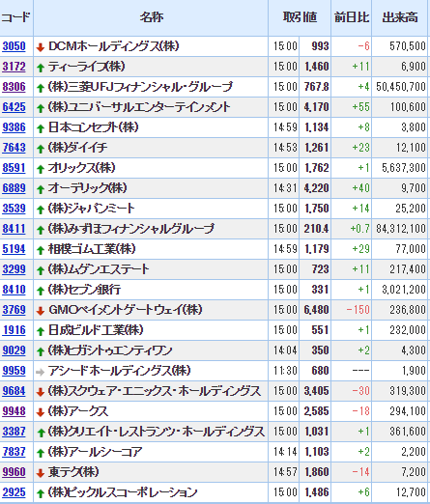This screenshot has height=504, width=430.
Task: Click the up arrow beside みずほフィナンシャルグループ
Action: [41, 230]
